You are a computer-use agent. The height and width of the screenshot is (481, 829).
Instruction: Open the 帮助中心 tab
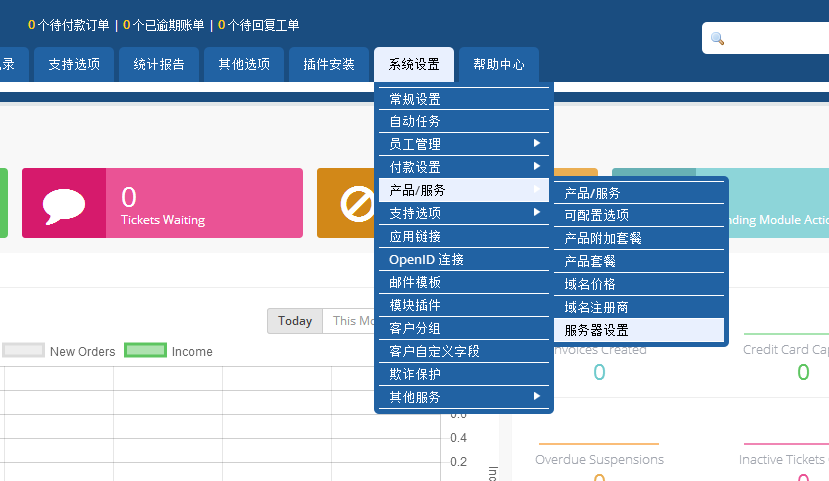[499, 64]
